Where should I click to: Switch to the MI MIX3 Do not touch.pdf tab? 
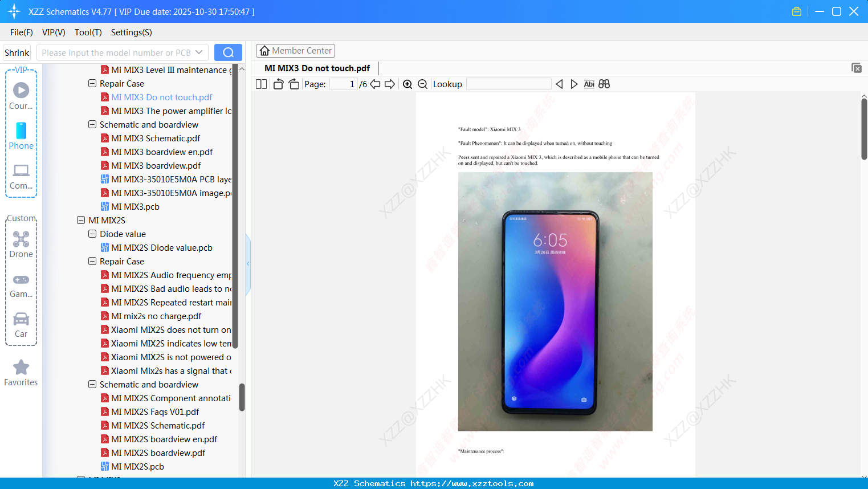tap(316, 67)
